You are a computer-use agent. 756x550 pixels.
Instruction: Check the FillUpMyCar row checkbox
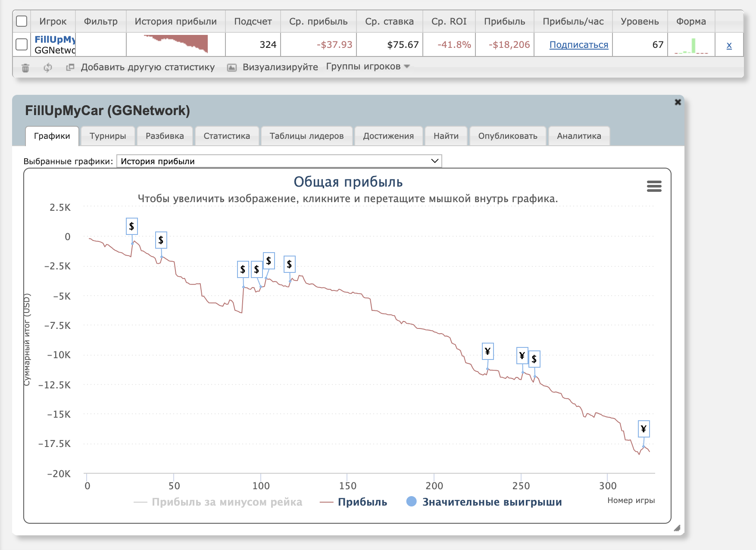point(22,44)
